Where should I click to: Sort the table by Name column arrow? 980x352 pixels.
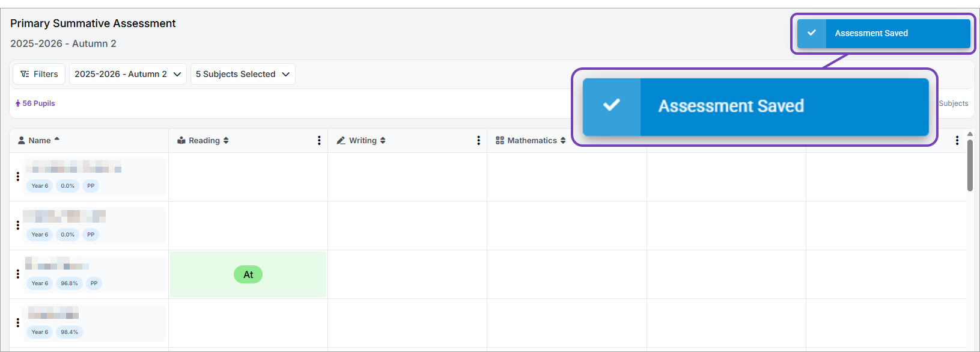(57, 140)
